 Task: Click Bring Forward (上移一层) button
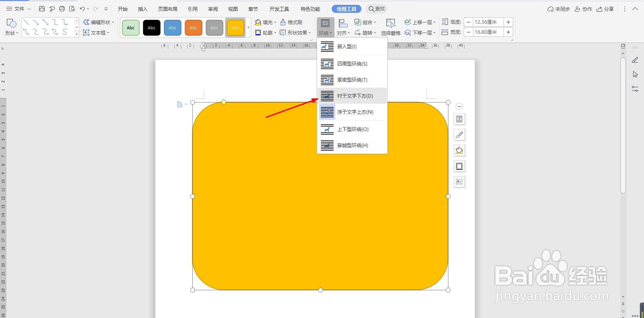tap(420, 22)
